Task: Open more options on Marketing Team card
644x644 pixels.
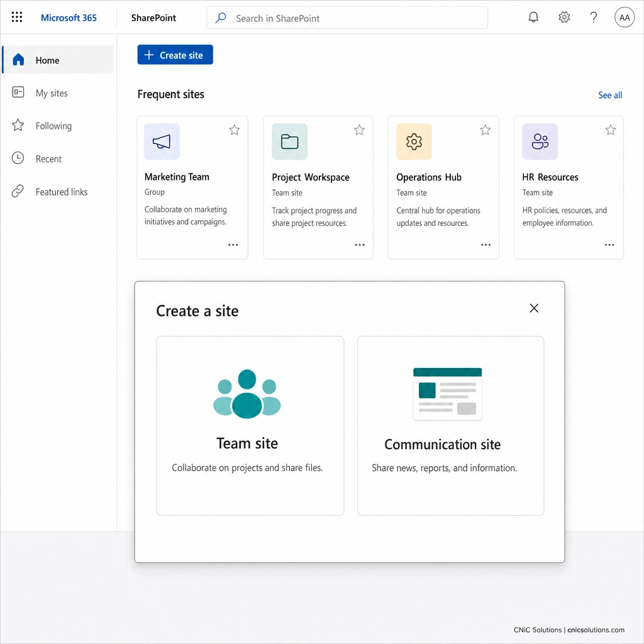Action: 233,245
